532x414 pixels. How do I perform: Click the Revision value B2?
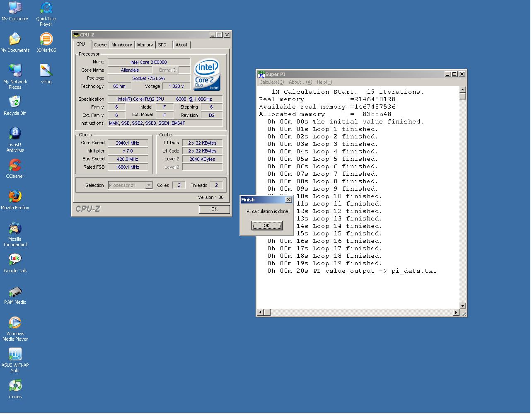click(x=212, y=115)
